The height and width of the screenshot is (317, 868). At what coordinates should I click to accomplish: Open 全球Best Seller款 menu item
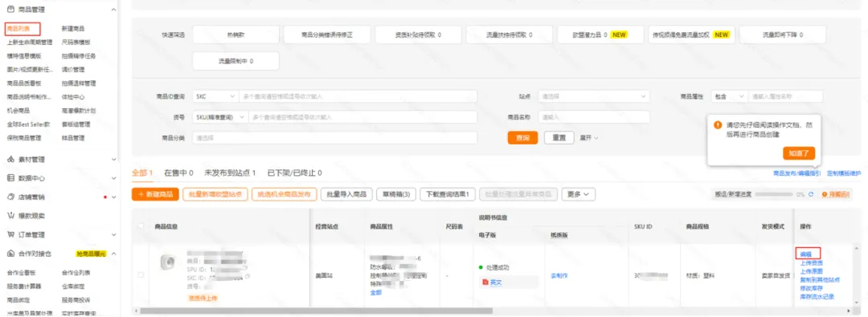point(28,124)
